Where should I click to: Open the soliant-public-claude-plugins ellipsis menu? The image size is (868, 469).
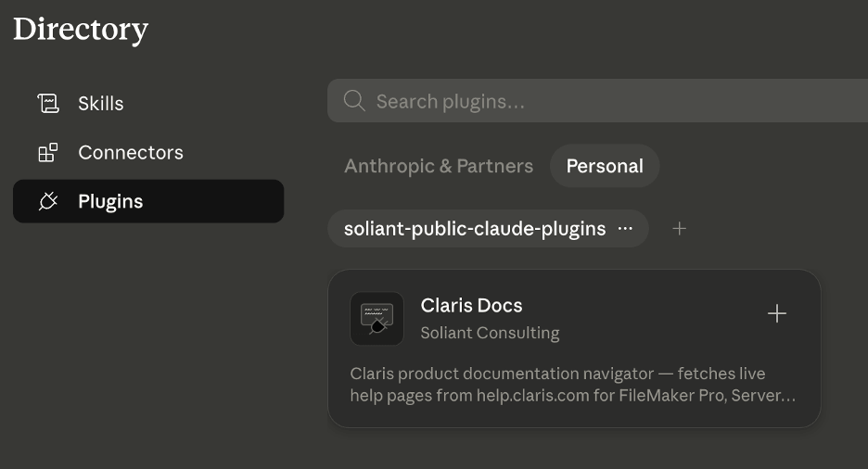[626, 228]
